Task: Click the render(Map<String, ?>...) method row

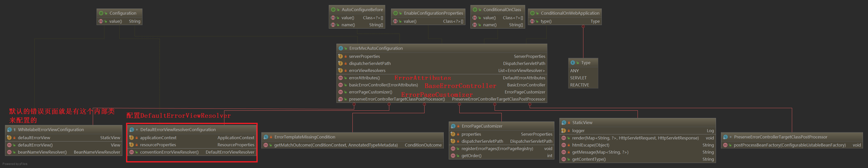Action: 638,138
